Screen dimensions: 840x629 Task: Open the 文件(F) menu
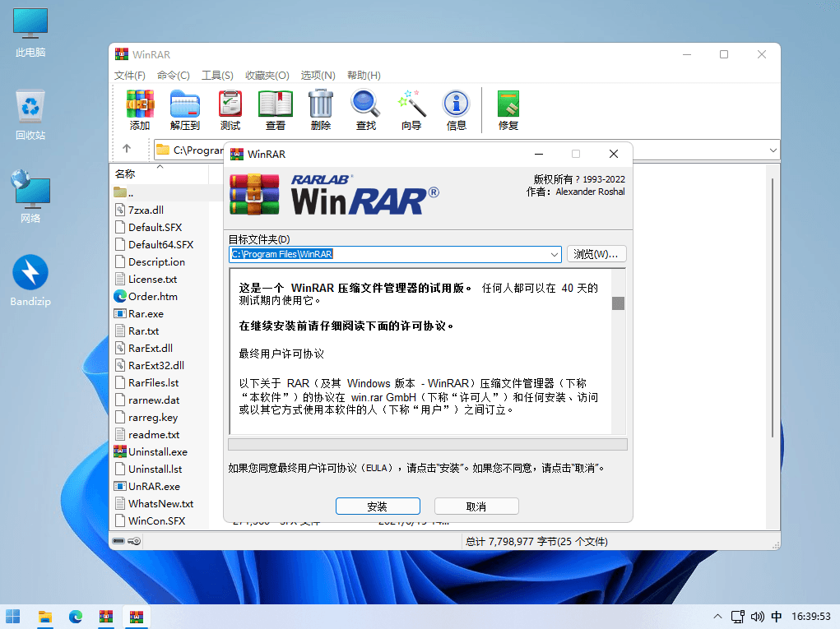[130, 76]
